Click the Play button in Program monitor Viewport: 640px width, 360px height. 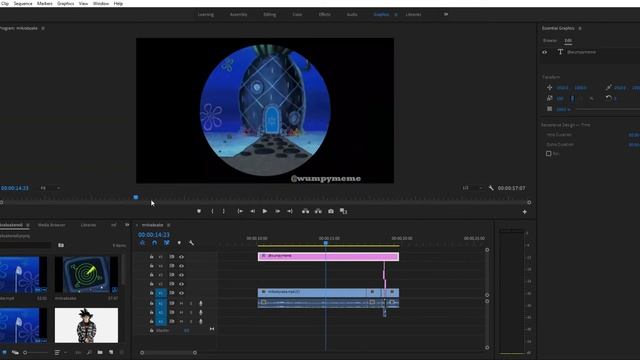tap(264, 211)
